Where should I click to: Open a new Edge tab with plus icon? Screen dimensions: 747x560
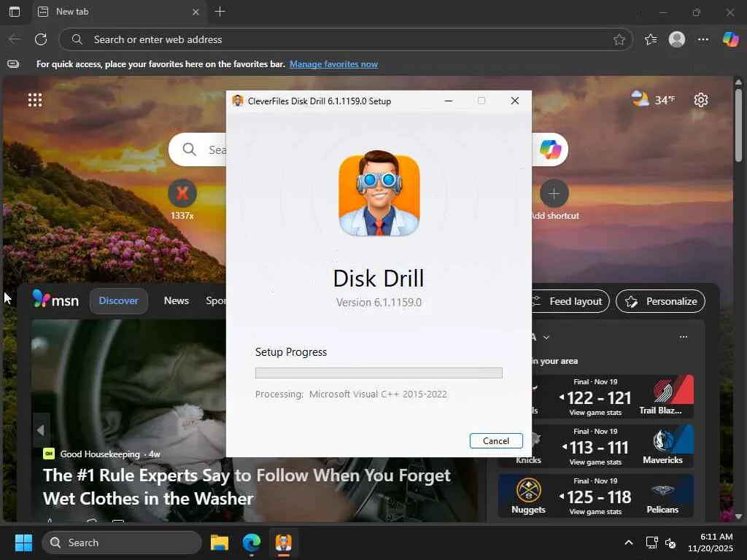tap(220, 12)
